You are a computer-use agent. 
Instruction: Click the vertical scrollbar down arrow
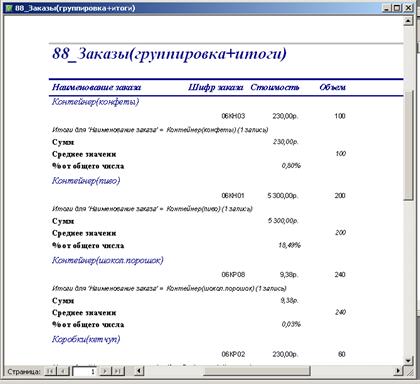click(408, 360)
